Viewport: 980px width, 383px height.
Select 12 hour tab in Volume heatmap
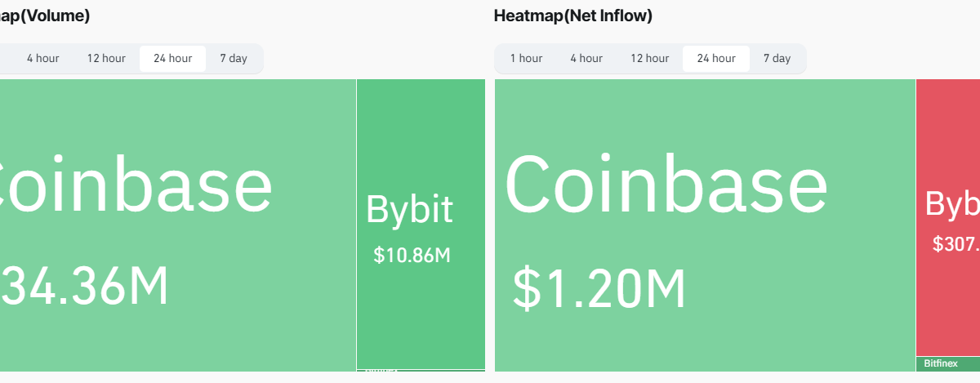click(106, 58)
